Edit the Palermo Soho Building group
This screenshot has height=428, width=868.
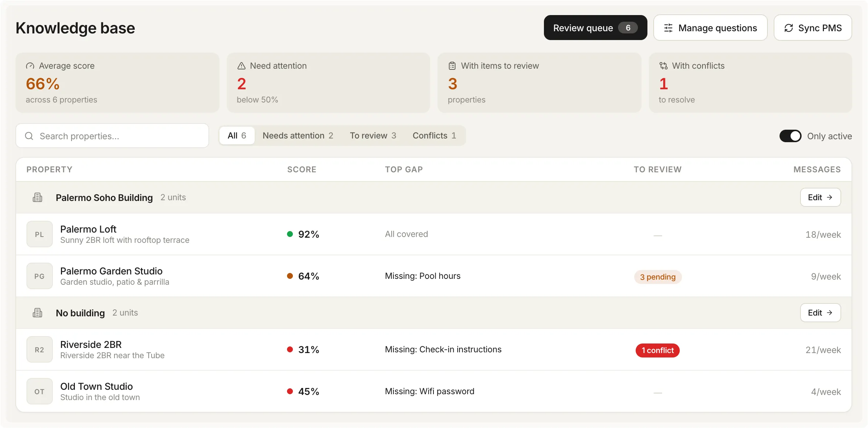point(820,197)
